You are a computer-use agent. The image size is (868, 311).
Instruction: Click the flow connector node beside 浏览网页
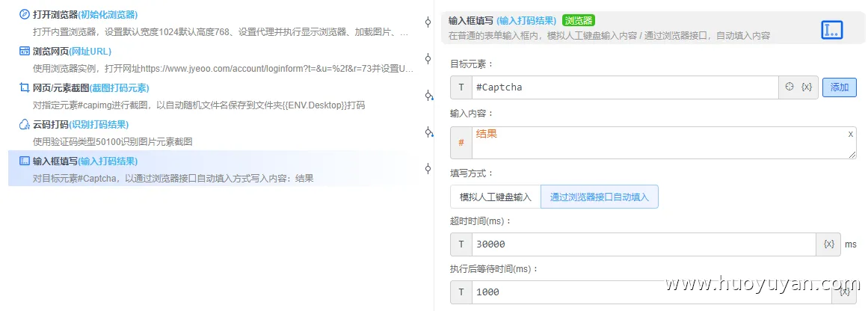428,58
